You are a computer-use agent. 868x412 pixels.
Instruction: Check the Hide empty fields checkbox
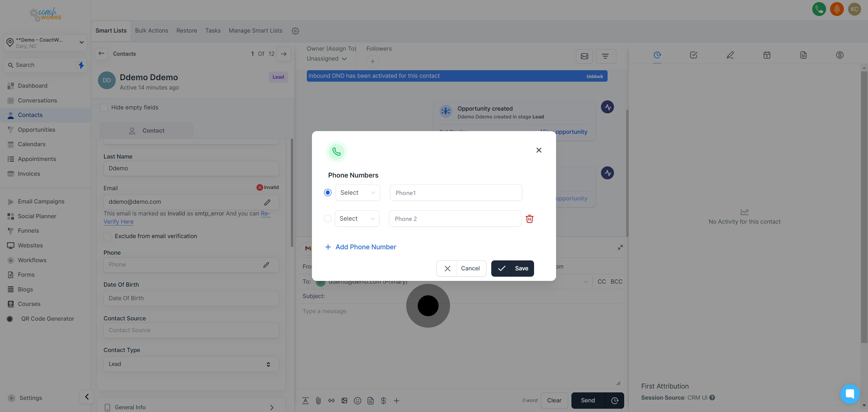pyautogui.click(x=104, y=108)
